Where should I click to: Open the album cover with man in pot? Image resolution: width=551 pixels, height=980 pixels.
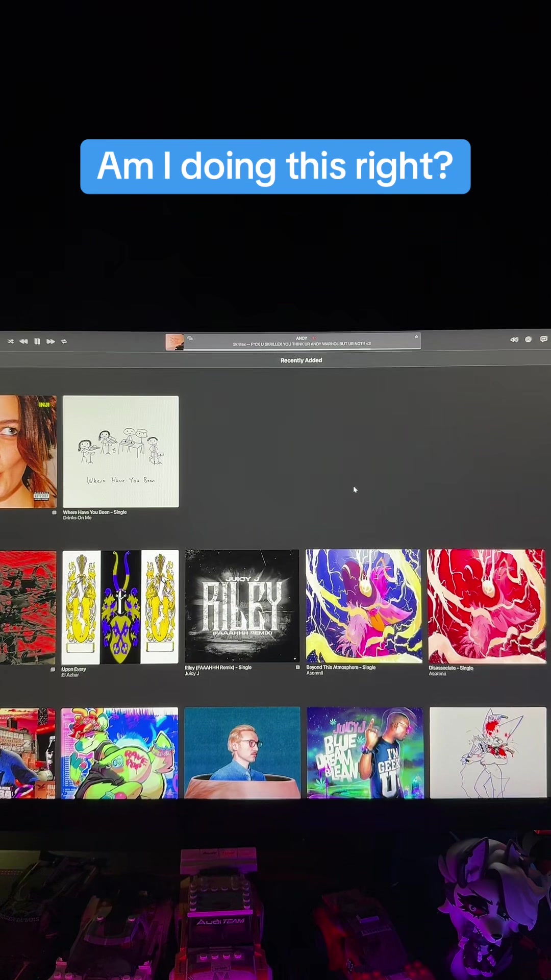tap(242, 753)
